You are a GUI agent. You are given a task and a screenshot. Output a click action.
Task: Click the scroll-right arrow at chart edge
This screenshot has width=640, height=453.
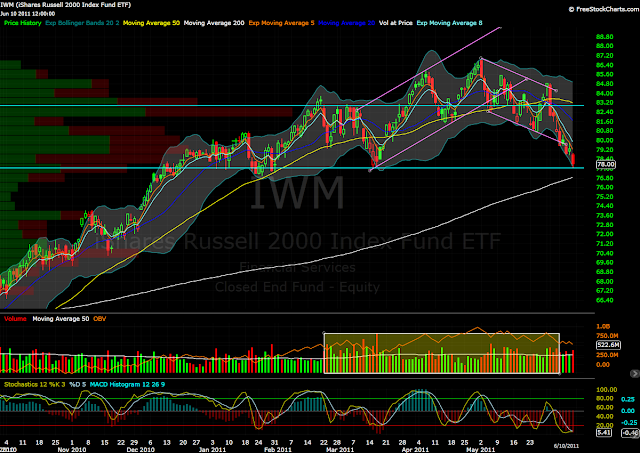point(635,373)
